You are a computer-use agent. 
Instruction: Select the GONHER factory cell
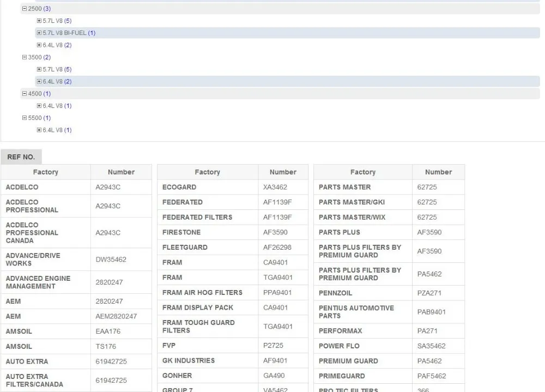pos(208,376)
